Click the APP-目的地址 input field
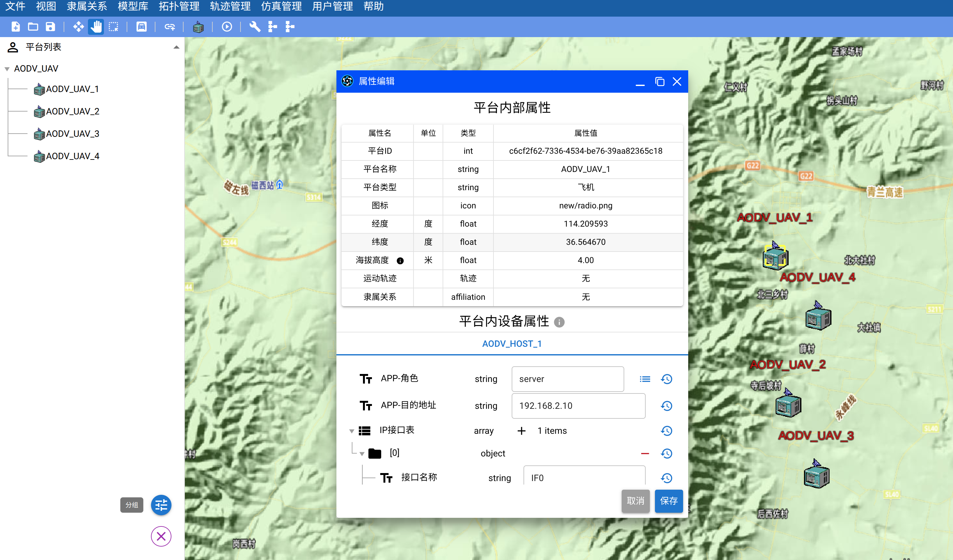The height and width of the screenshot is (560, 953). (578, 406)
